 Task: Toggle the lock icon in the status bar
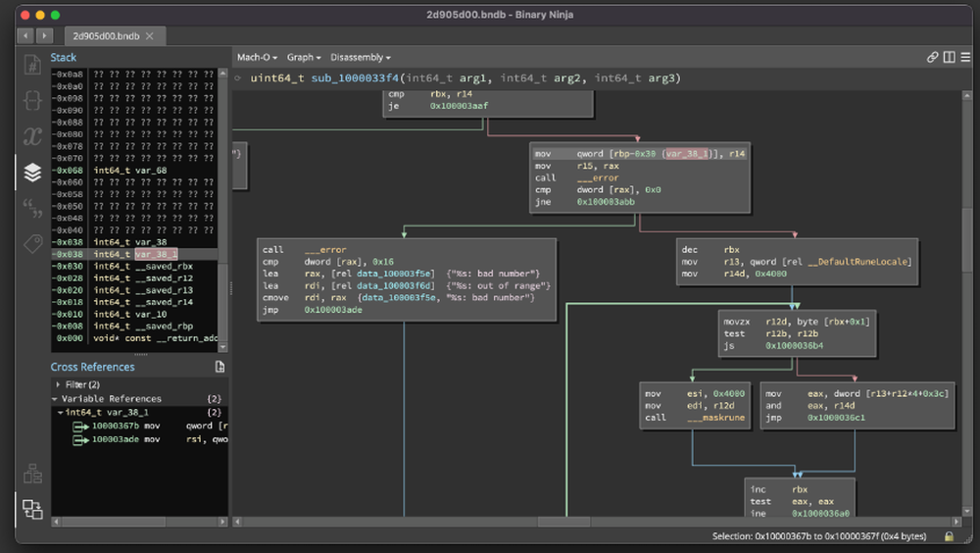pos(949,536)
